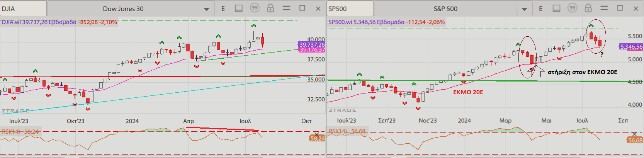This screenshot has width=644, height=158.
Task: Click the 40.000 price axis label
Action: [x=316, y=39]
